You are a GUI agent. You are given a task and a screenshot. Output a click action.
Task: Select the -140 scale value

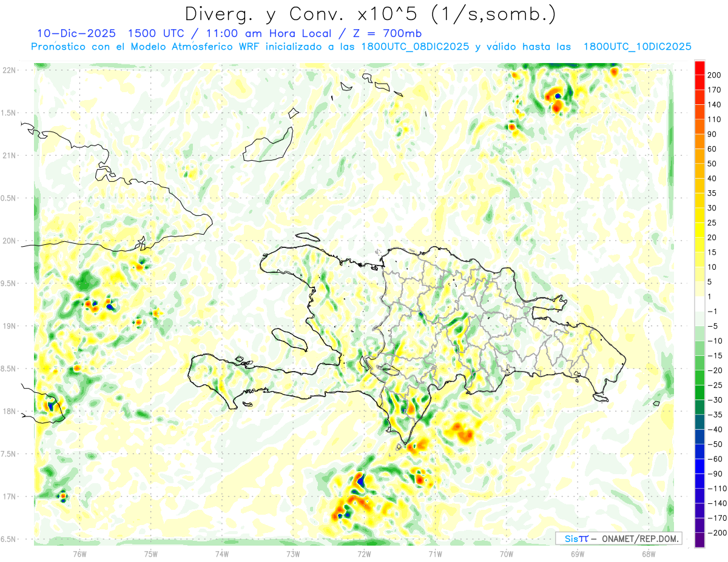pos(717,503)
